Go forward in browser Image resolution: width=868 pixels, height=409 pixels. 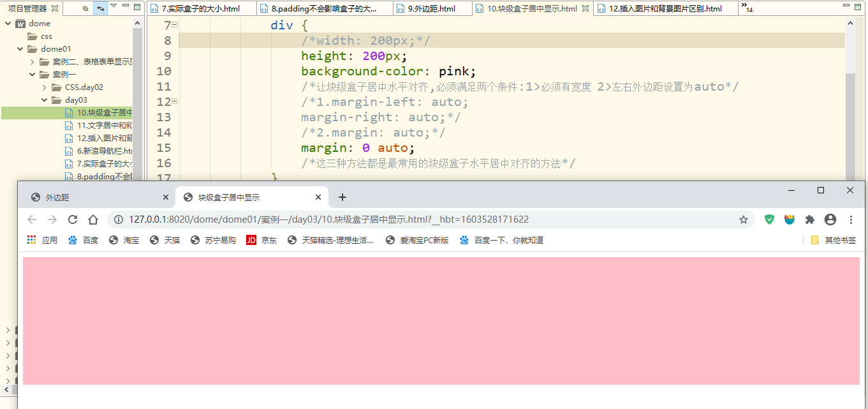tap(52, 219)
